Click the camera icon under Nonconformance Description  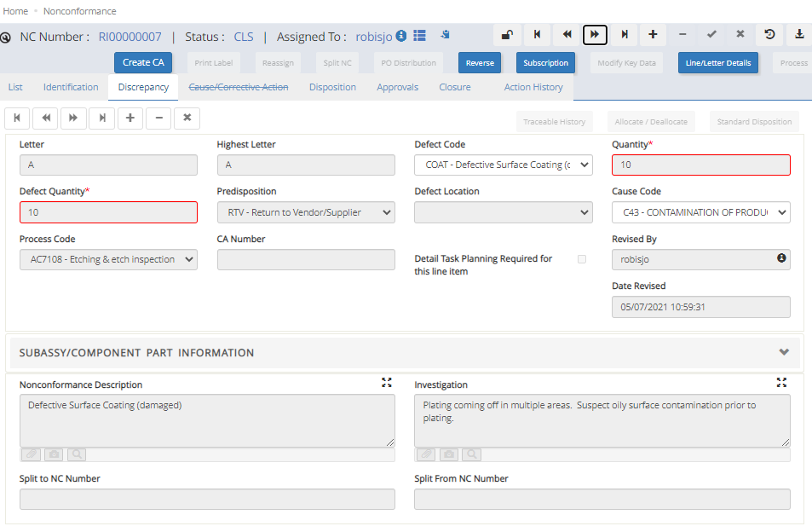click(x=54, y=454)
